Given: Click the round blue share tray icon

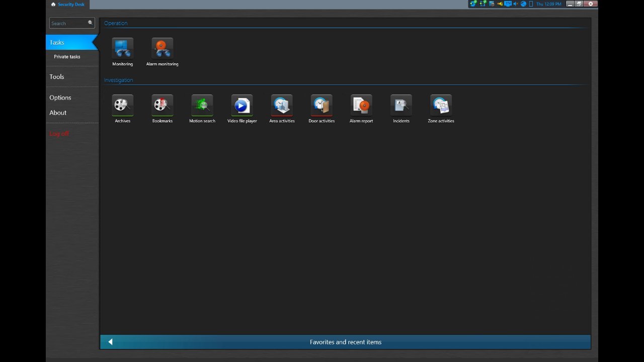Looking at the screenshot, I should coord(523,4).
